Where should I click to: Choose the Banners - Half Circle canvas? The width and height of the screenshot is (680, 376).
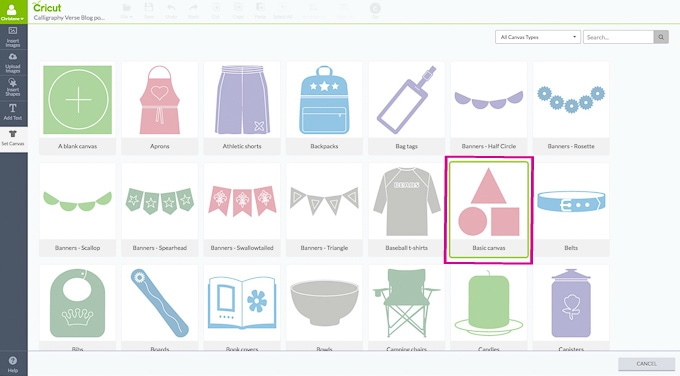click(x=489, y=108)
